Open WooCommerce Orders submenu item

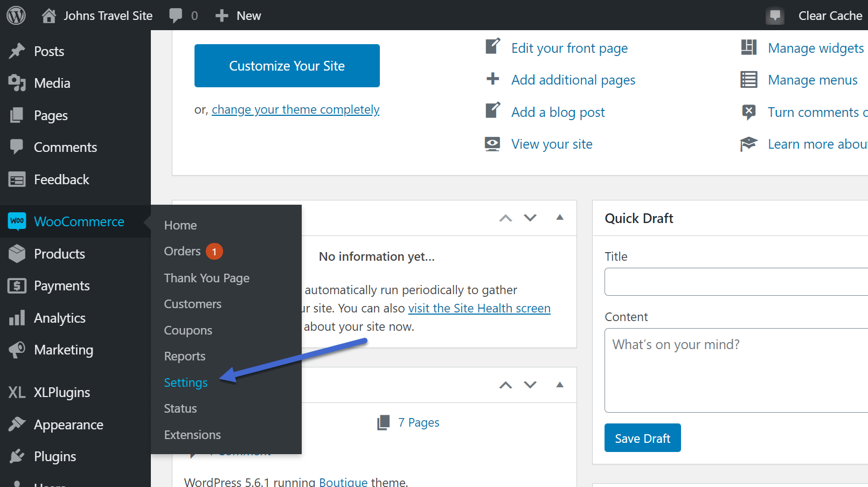[182, 251]
